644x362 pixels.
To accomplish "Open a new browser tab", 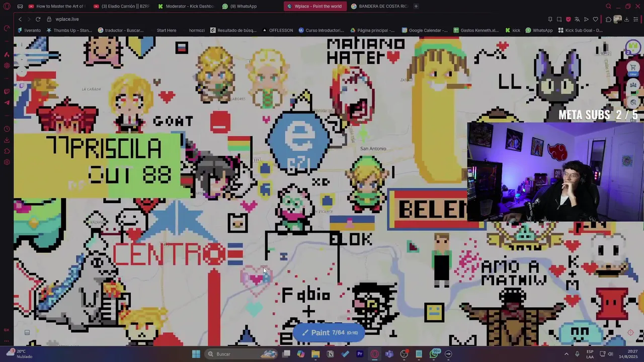I will pyautogui.click(x=416, y=6).
